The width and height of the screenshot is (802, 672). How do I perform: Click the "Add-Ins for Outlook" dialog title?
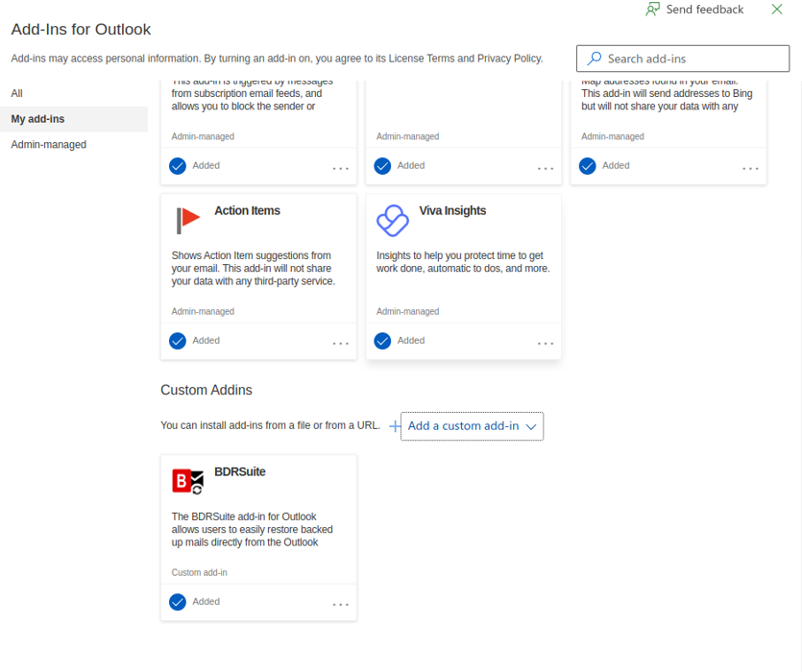pyautogui.click(x=81, y=29)
